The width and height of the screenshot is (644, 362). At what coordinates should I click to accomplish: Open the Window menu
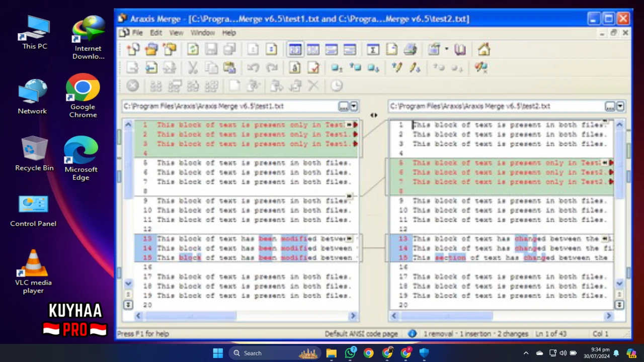(203, 33)
